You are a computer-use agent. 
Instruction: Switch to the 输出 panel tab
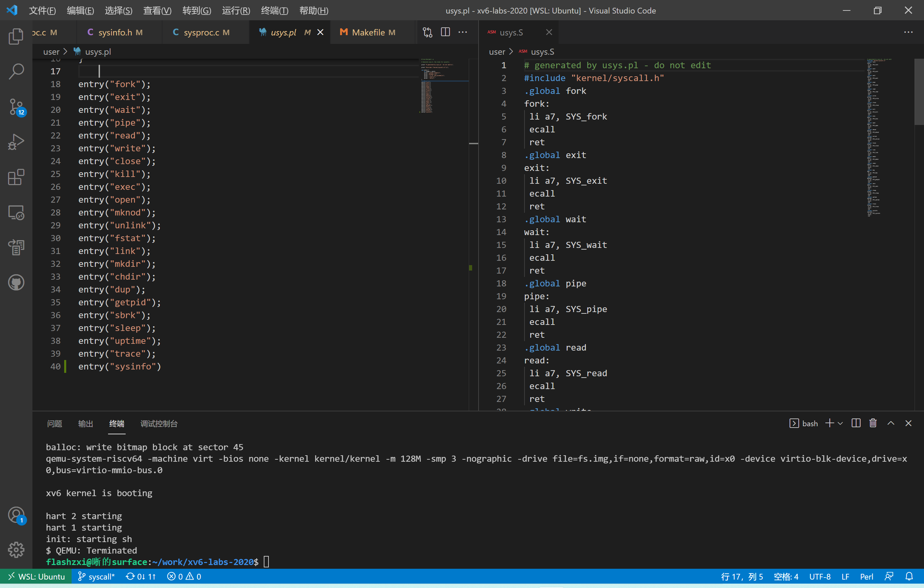click(x=85, y=423)
